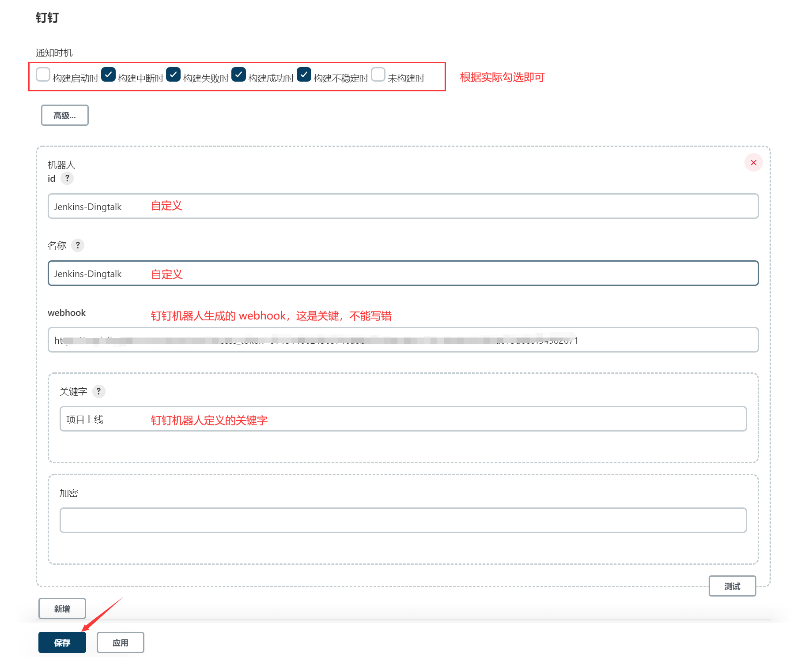Open help for the 关键字 field
812x657 pixels.
99,391
